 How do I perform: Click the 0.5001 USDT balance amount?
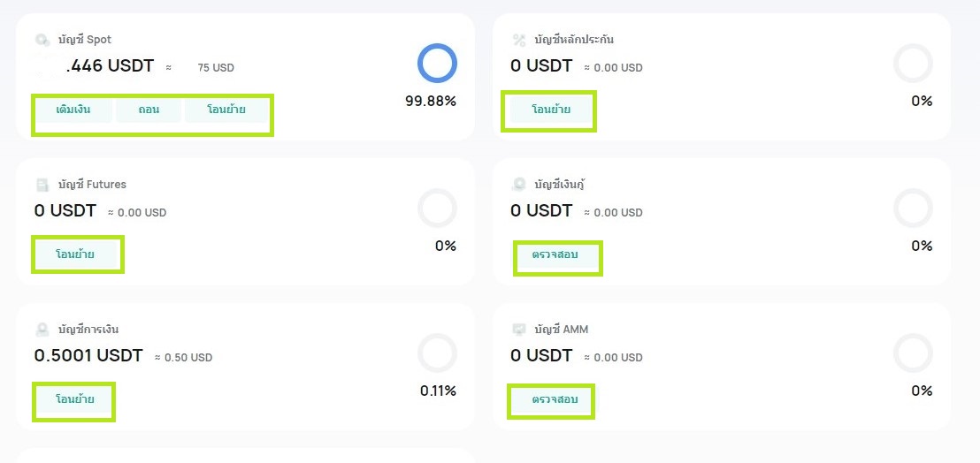88,356
